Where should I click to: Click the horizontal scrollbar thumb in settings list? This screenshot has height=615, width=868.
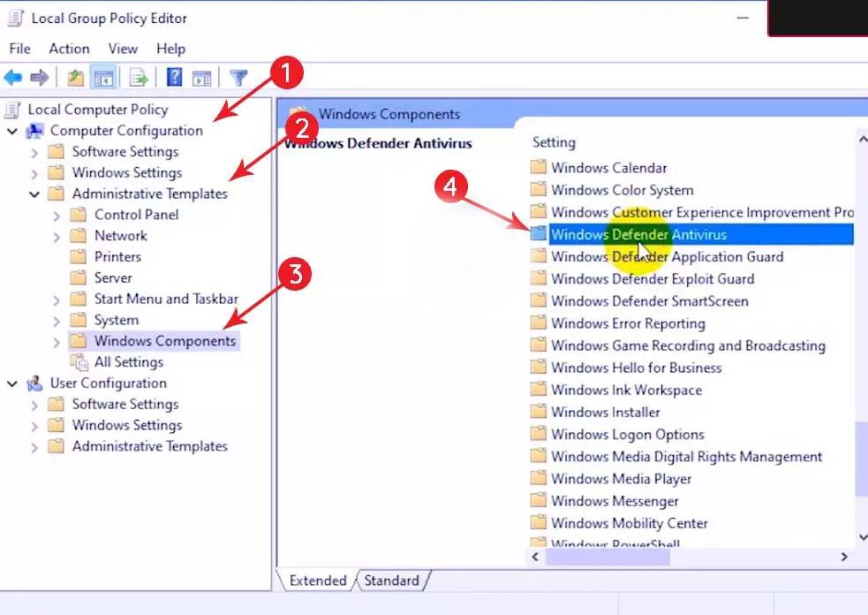point(608,557)
